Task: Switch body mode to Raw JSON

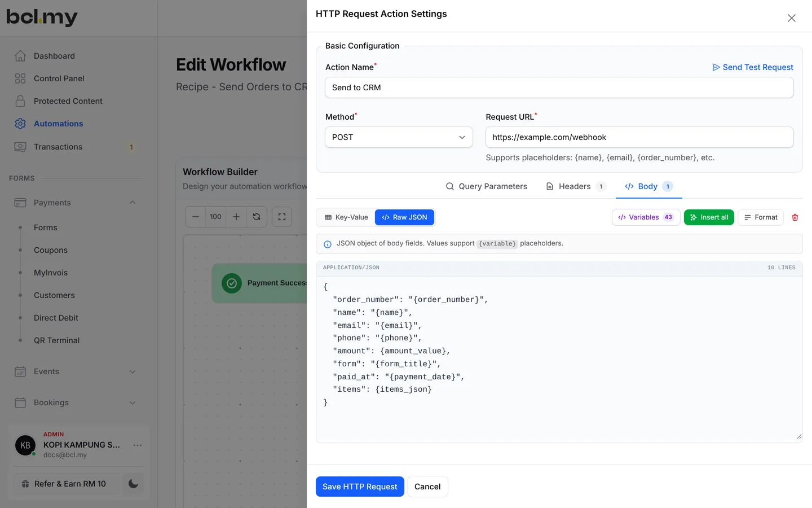Action: (404, 217)
